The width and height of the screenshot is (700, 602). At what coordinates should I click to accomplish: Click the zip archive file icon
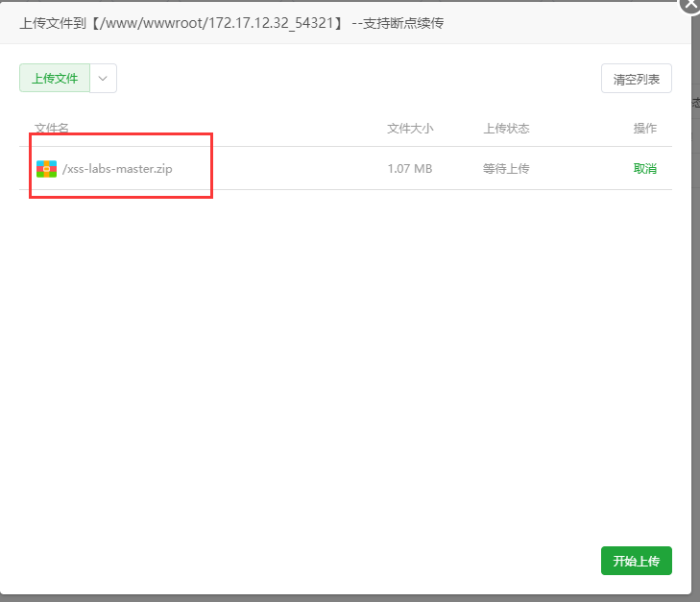(x=46, y=169)
